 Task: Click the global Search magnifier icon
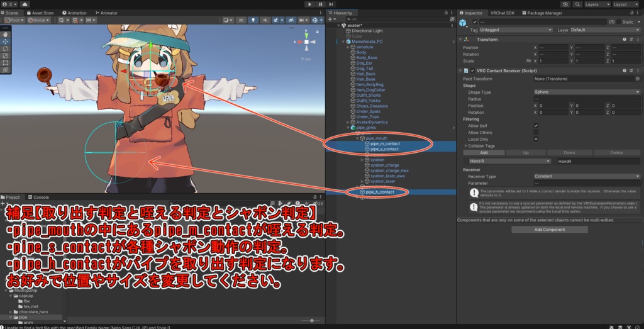[578, 4]
